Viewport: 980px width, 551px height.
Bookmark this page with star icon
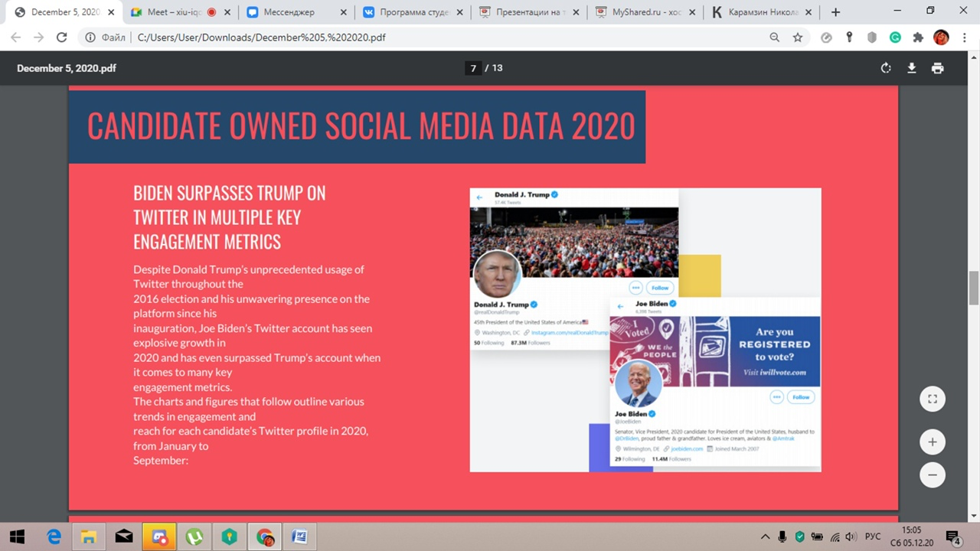(798, 37)
